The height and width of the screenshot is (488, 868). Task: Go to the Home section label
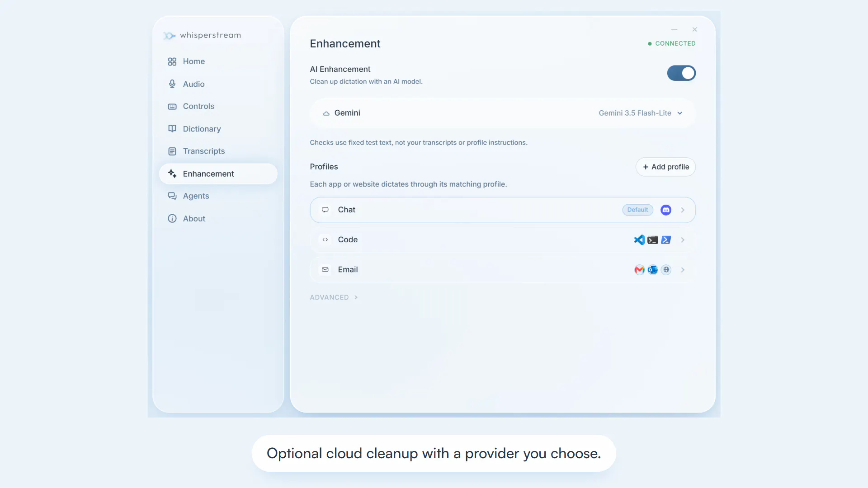(194, 61)
